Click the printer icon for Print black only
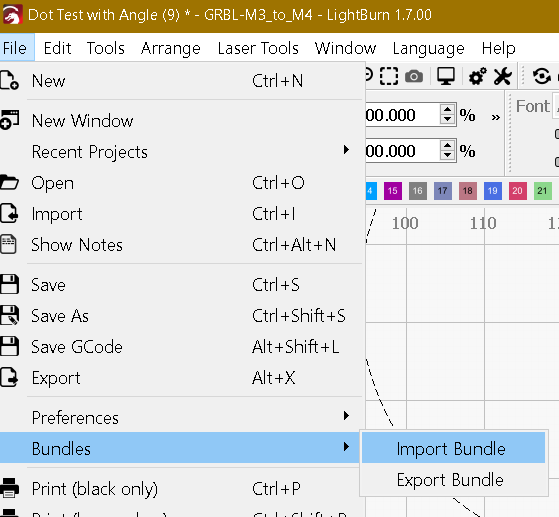Viewport: 559px width, 517px height. (9, 488)
